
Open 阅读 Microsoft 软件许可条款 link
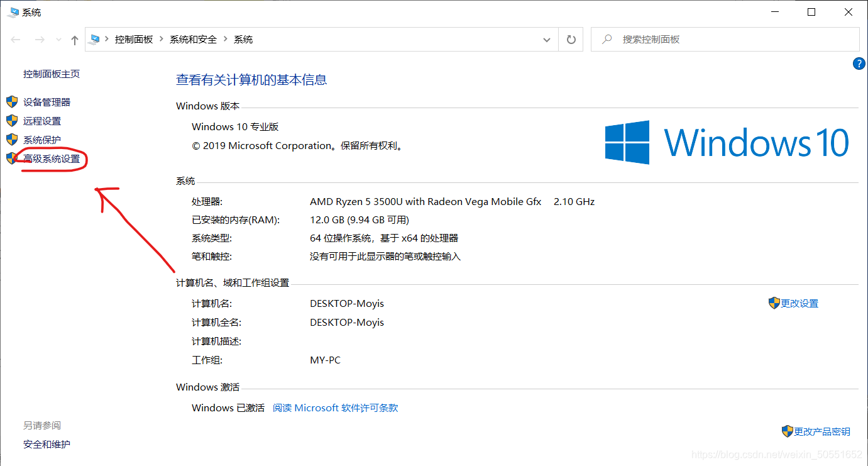click(336, 408)
